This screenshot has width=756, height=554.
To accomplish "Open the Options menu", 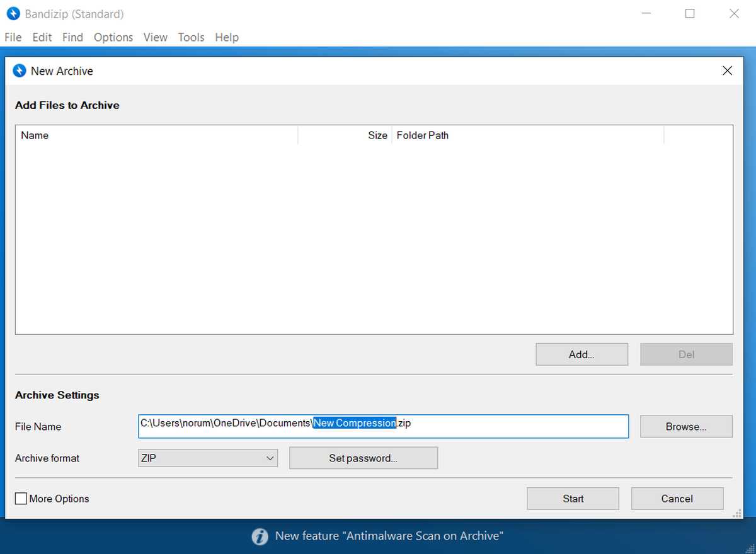I will click(113, 37).
